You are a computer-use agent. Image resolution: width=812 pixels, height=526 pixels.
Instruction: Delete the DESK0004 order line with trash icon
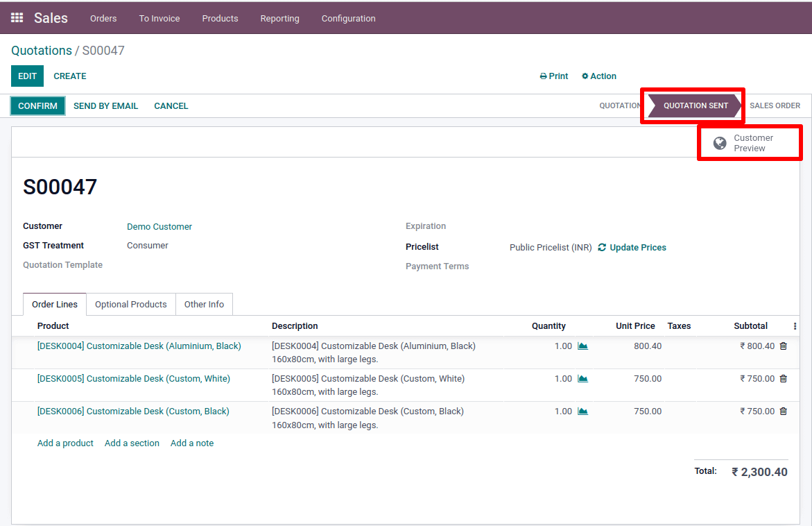pos(783,346)
